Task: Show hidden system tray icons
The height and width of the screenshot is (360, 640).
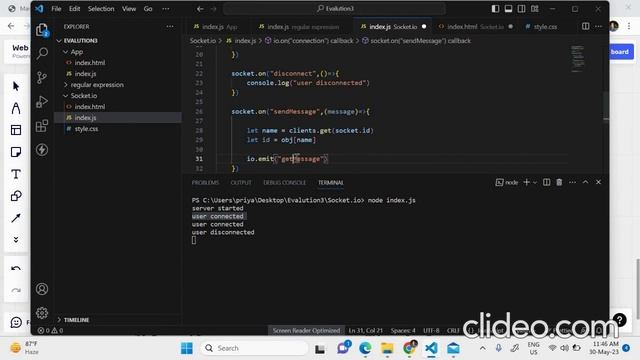Action: (x=482, y=348)
